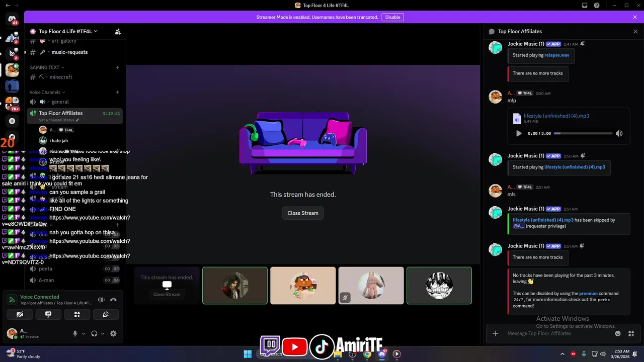Close the Top Floor Affiliates chat panel
This screenshot has width=644, height=362.
pos(635,31)
